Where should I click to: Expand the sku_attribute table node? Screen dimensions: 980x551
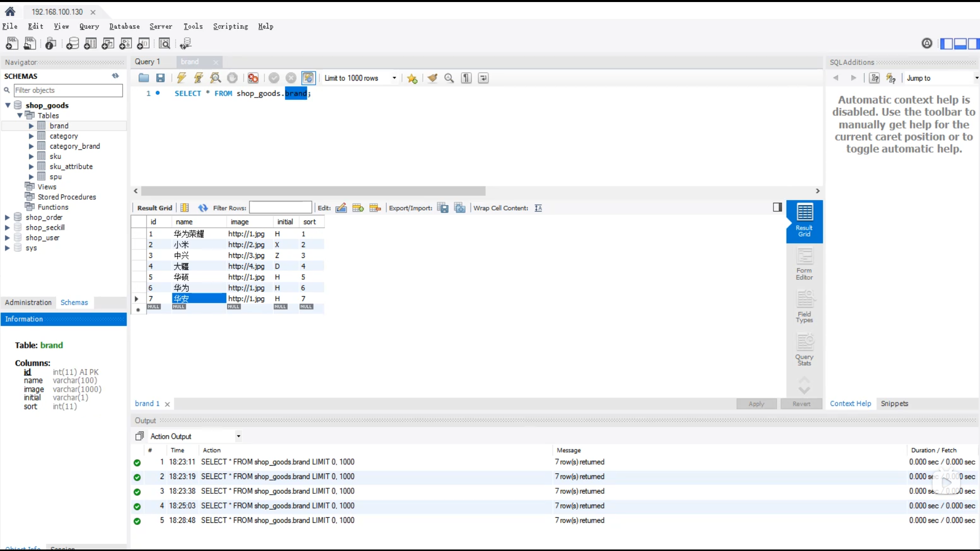(31, 166)
